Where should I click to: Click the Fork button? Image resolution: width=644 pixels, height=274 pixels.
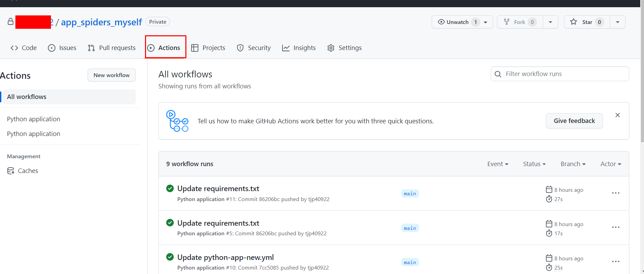[520, 22]
